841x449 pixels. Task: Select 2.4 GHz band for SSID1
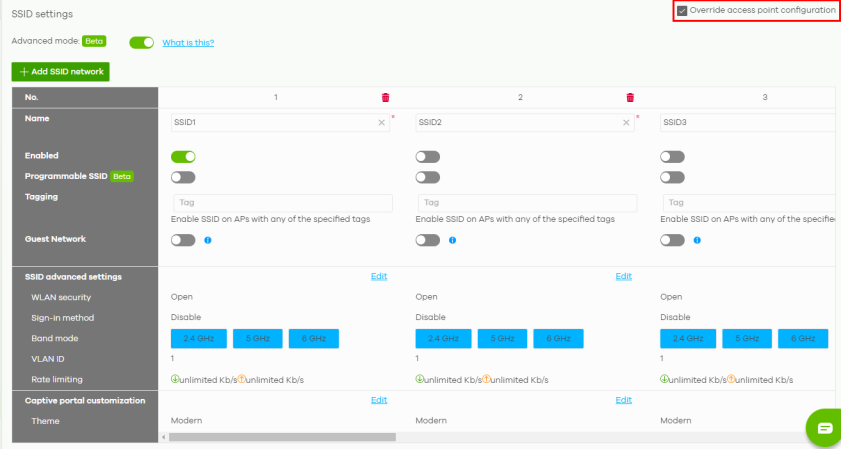pos(199,339)
